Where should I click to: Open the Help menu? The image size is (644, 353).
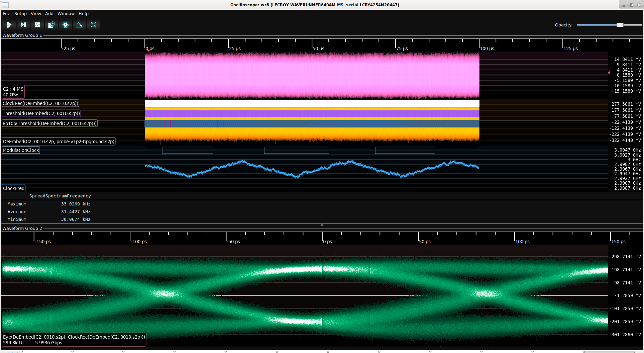click(84, 14)
